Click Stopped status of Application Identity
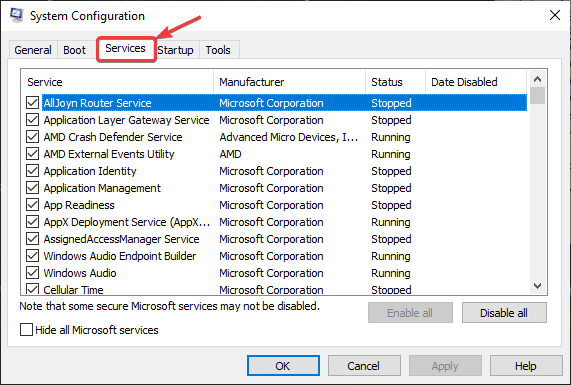Image resolution: width=571 pixels, height=385 pixels. tap(391, 171)
